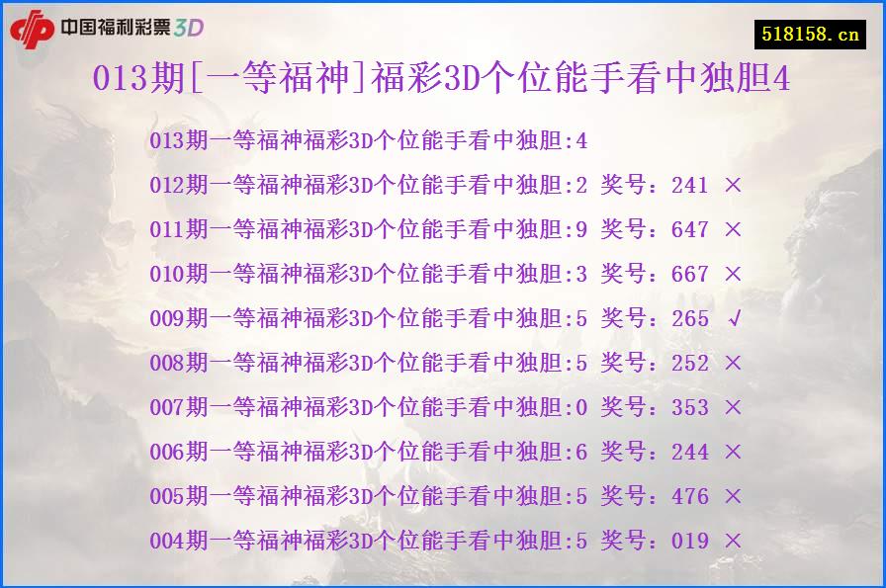Click the 奖号 252 result in row 008期
Screen dimensions: 886x588
tap(655, 363)
